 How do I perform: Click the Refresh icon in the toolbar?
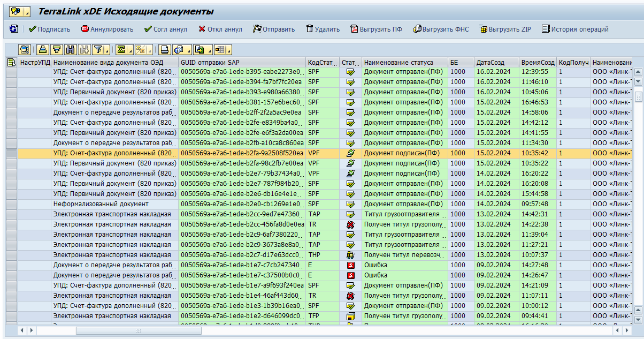(14, 29)
